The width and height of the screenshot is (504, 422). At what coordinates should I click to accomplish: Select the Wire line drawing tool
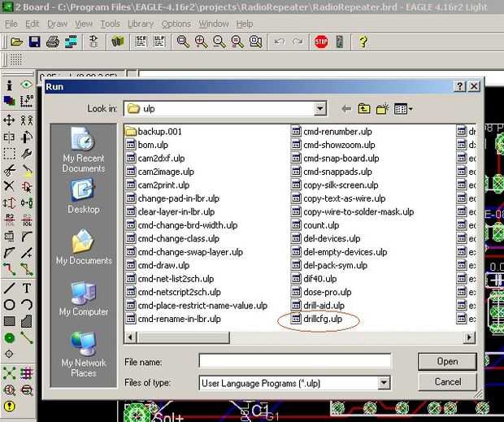(x=9, y=288)
